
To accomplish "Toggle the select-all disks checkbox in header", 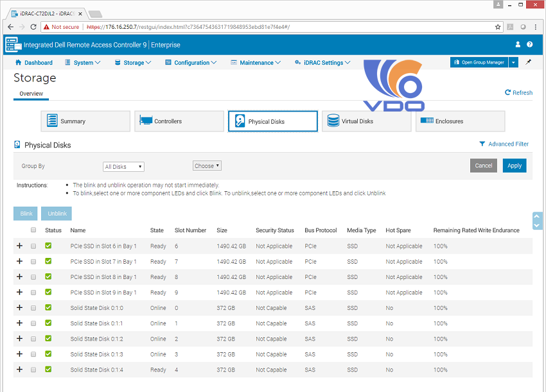I will (x=33, y=230).
